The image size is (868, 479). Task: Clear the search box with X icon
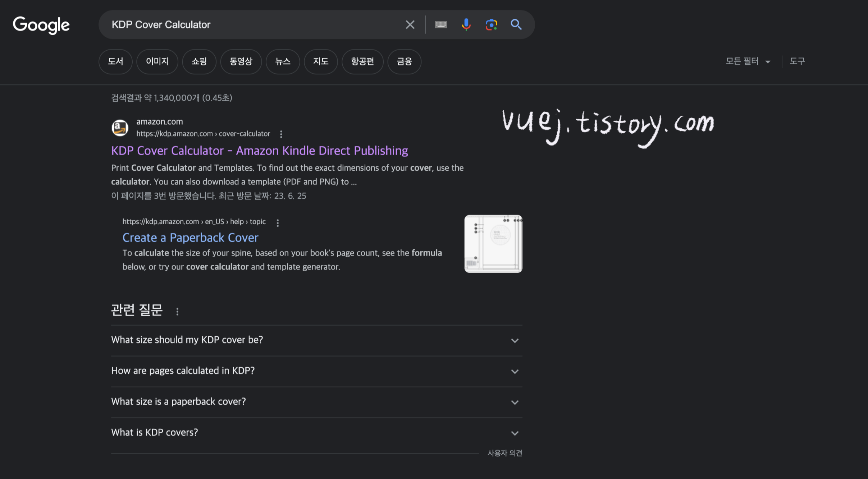pos(410,24)
